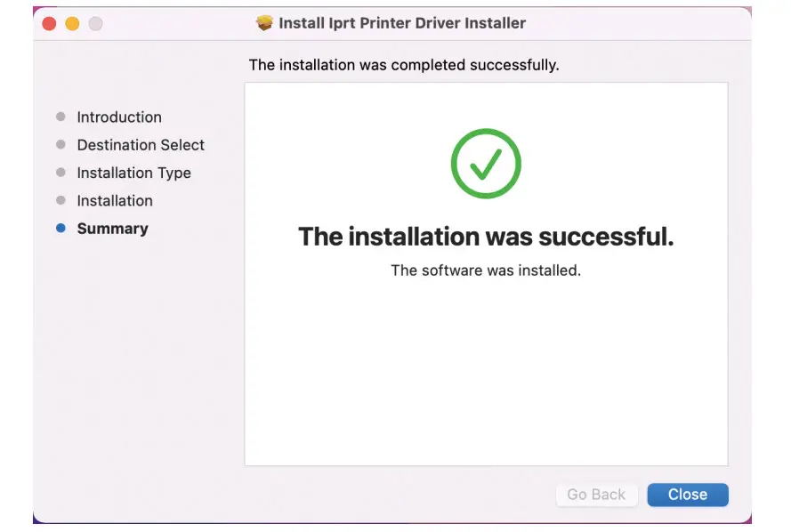This screenshot has height=532, width=791.
Task: Click the grayed-out zoom window button
Action: point(95,23)
